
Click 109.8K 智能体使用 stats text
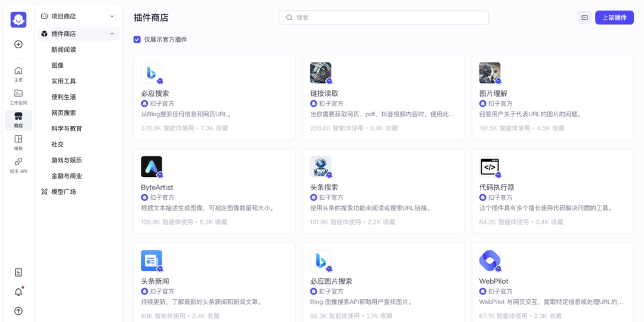[167, 222]
